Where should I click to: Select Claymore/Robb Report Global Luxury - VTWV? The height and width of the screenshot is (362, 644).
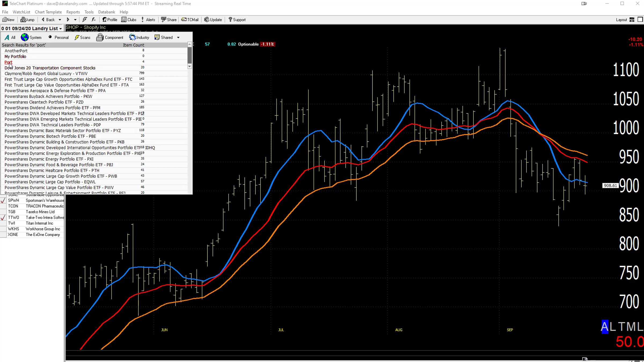[x=46, y=73]
